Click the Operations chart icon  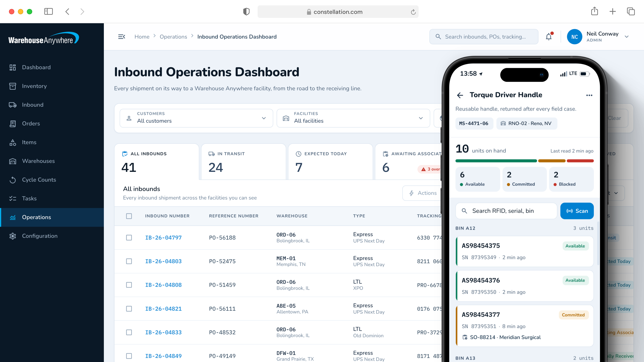click(13, 217)
